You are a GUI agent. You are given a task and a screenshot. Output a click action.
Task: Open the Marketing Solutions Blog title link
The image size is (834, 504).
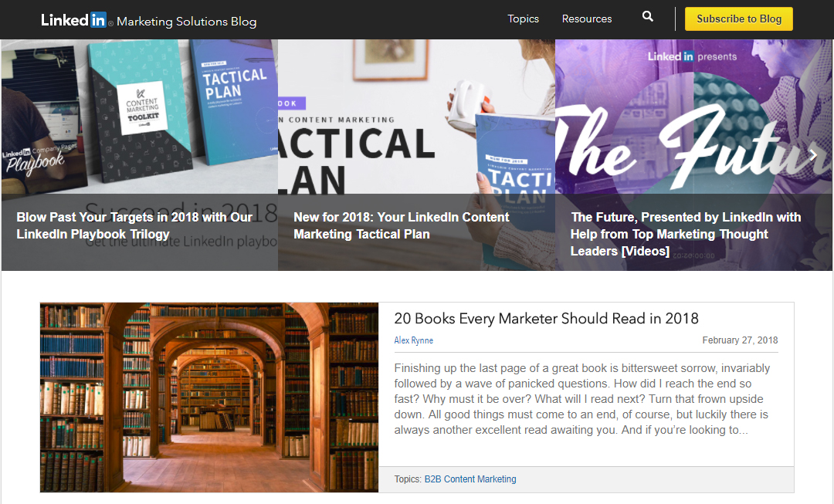click(186, 22)
